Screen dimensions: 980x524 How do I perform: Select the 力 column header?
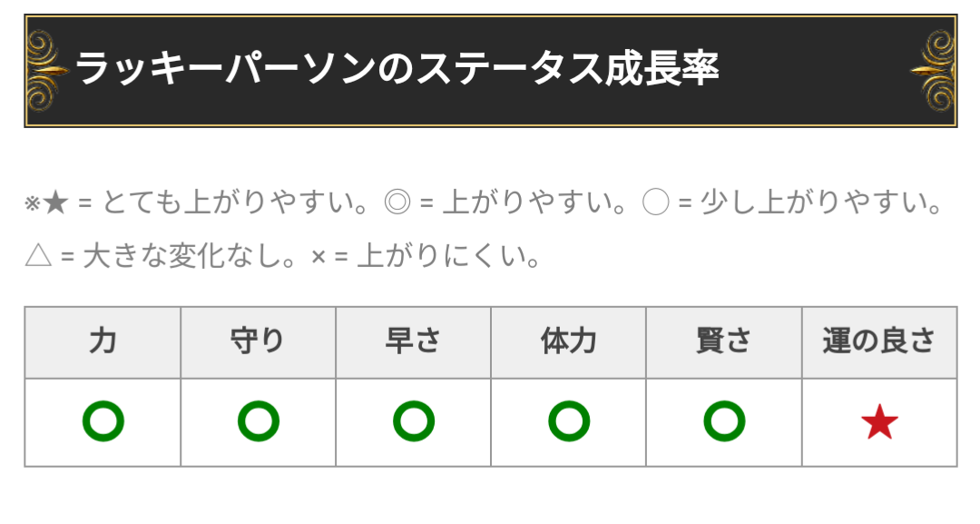103,342
